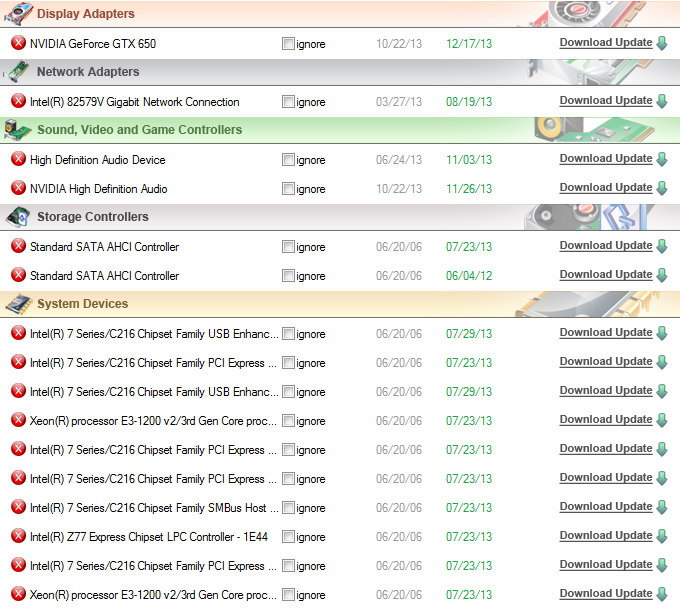The height and width of the screenshot is (616, 680).
Task: Click the NVIDIA GeForce GTX 650 device name
Action: 93,44
